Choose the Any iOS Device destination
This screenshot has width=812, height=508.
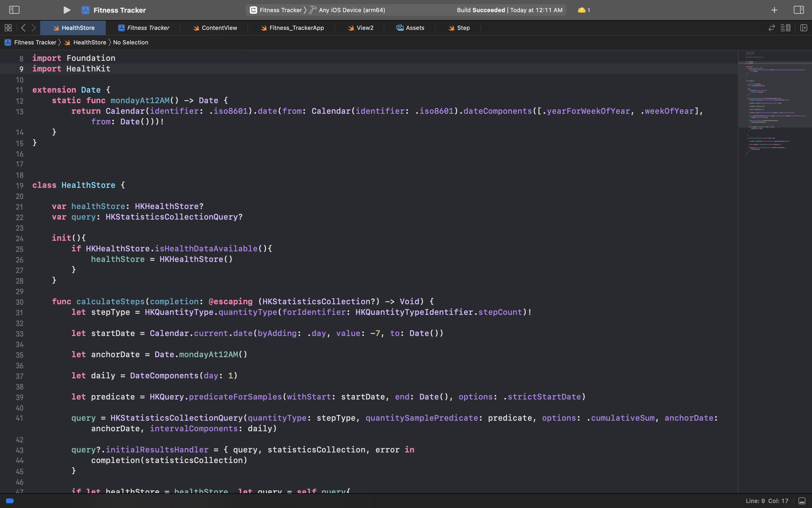pos(347,10)
